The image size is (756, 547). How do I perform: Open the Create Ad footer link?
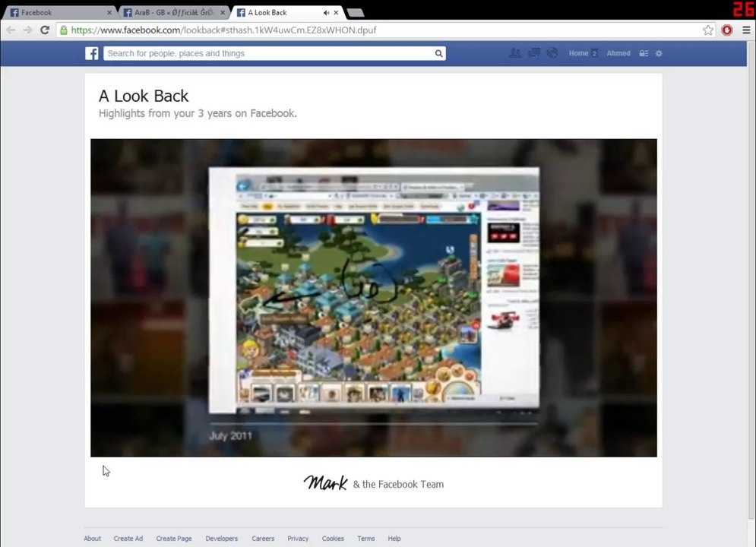(x=128, y=539)
